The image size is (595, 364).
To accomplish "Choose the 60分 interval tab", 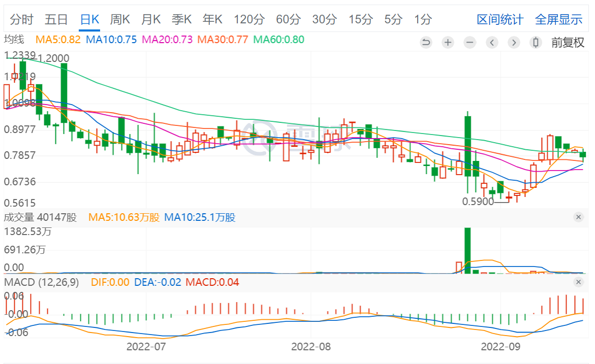I will [x=288, y=20].
